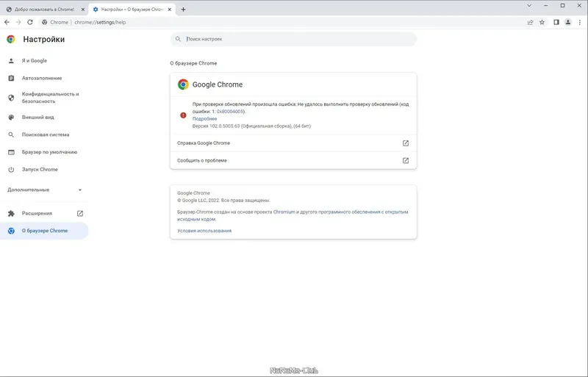Open 'Справка Google Chrome' row
588x377 pixels.
coord(293,143)
